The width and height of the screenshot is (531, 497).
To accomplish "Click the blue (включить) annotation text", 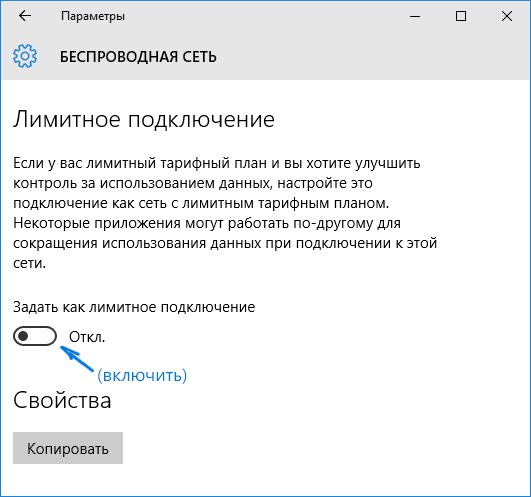I will [x=142, y=375].
